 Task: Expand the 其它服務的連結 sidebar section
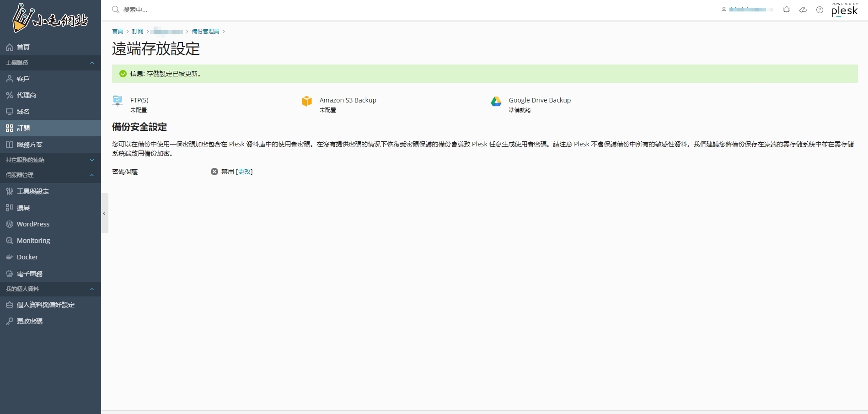pyautogui.click(x=92, y=160)
